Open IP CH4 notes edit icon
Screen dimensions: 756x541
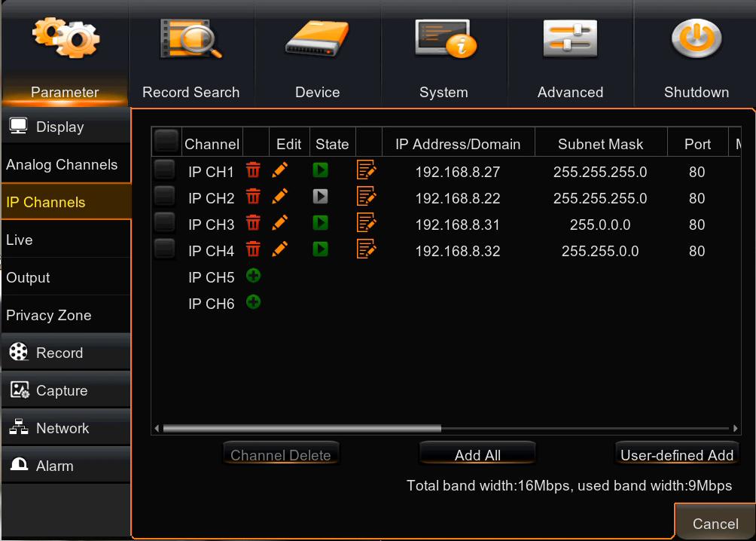[367, 249]
